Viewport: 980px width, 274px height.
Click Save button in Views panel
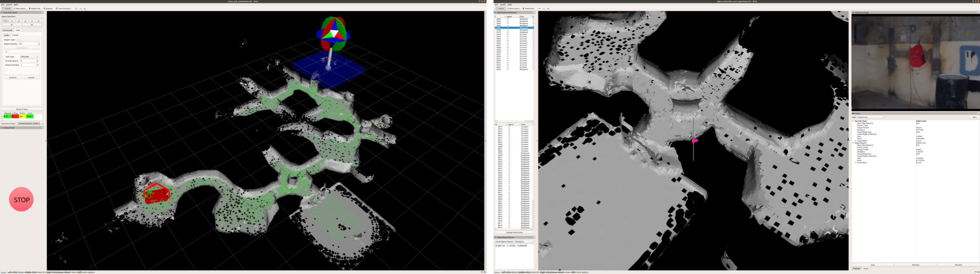[873, 265]
